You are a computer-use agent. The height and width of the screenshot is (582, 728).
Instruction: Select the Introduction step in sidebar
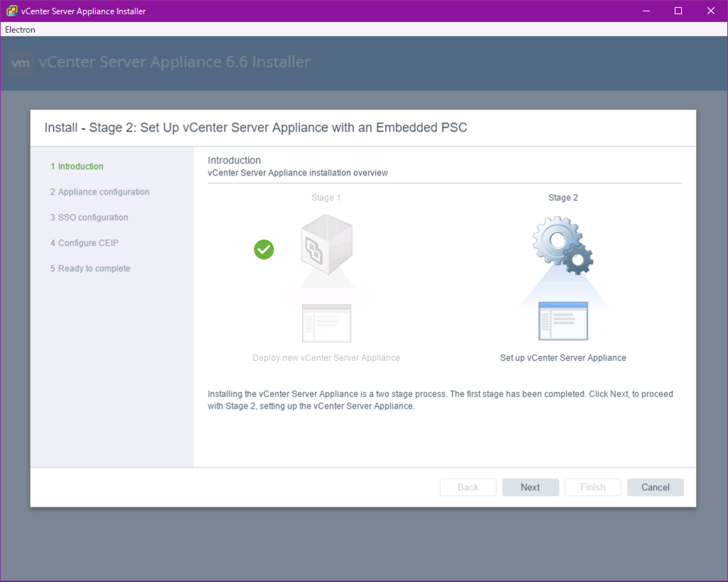(x=77, y=166)
